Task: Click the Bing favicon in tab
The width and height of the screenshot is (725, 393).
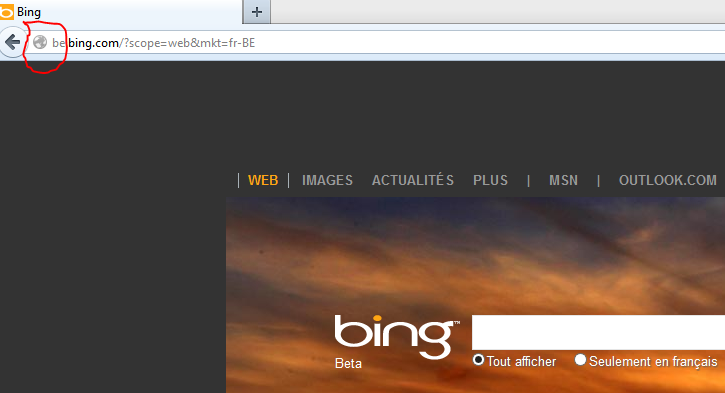Action: pos(6,12)
